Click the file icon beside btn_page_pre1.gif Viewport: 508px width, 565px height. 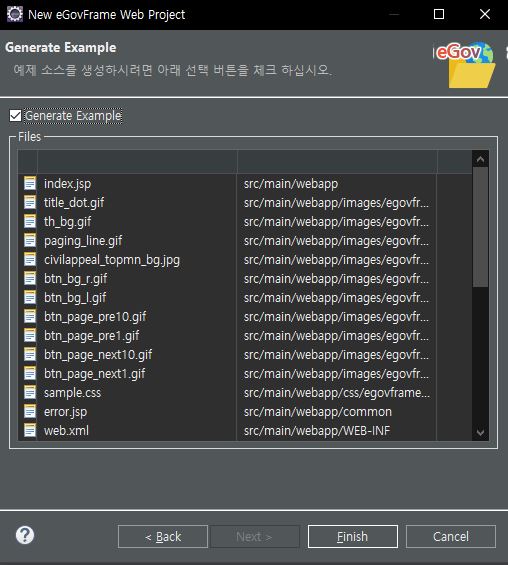pos(30,335)
